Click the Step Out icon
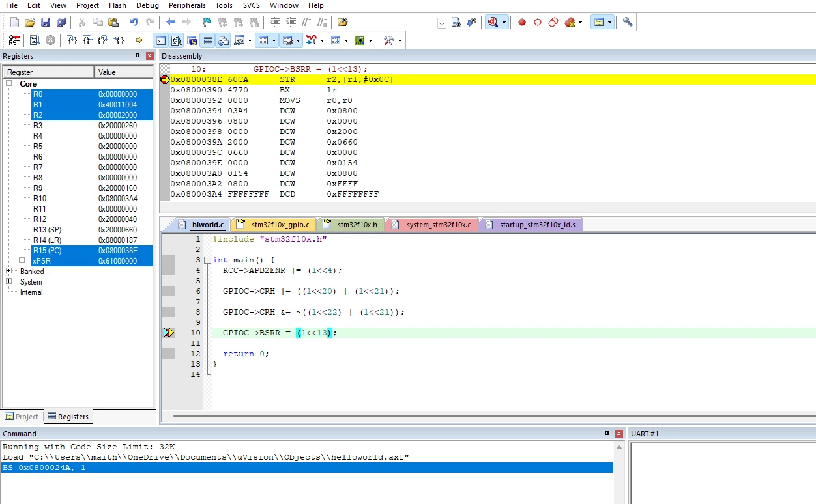The height and width of the screenshot is (504, 816). [104, 40]
